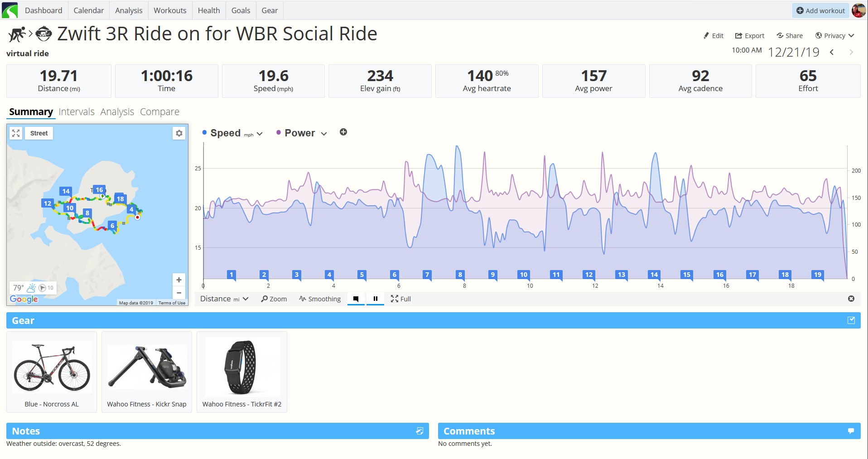Expand the Privacy dropdown
Image resolution: width=868 pixels, height=459 pixels.
pyautogui.click(x=834, y=36)
